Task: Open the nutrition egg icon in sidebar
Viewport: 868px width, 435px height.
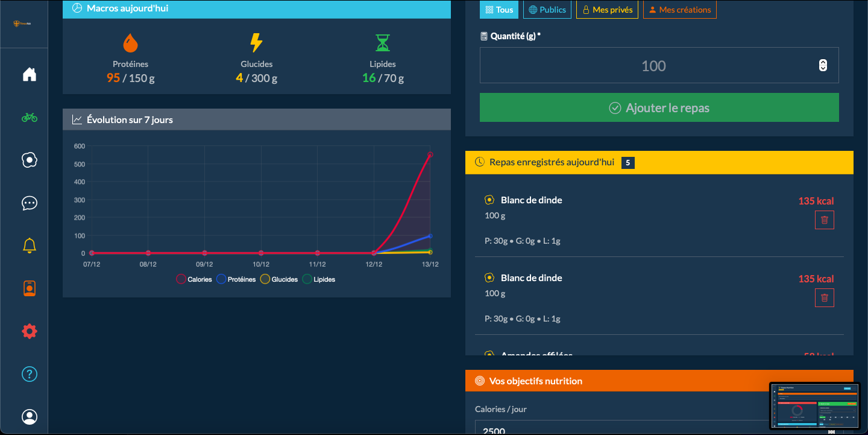Action: pos(30,160)
